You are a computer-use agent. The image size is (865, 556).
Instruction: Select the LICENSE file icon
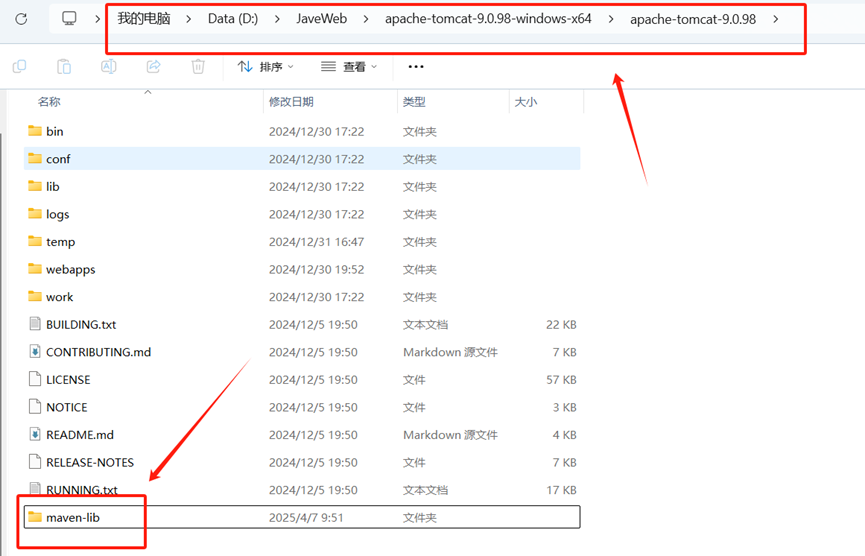(35, 379)
